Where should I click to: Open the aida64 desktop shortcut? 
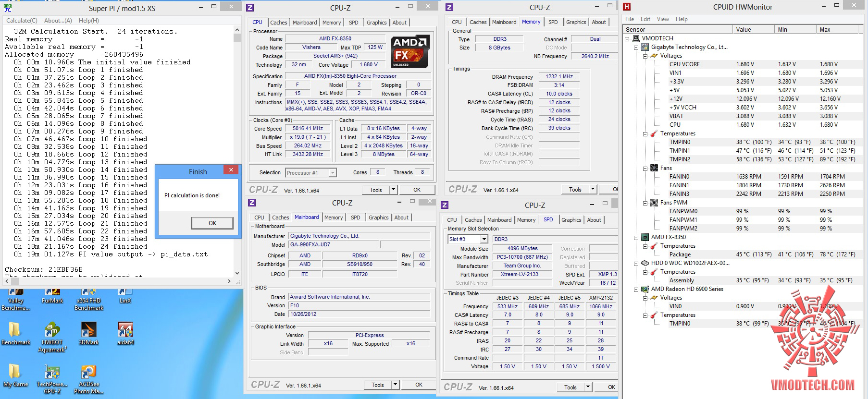(x=125, y=334)
